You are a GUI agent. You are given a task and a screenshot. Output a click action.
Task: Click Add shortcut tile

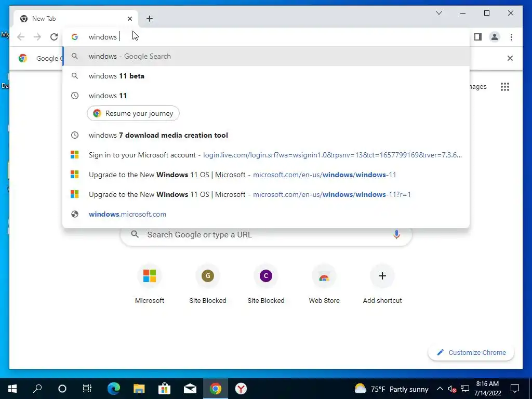382,284
